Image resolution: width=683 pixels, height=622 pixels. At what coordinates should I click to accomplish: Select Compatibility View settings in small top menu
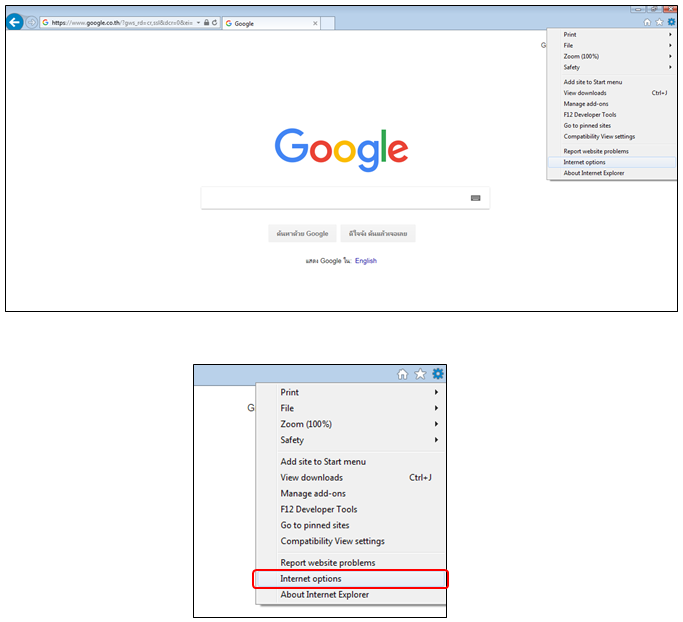pyautogui.click(x=612, y=136)
